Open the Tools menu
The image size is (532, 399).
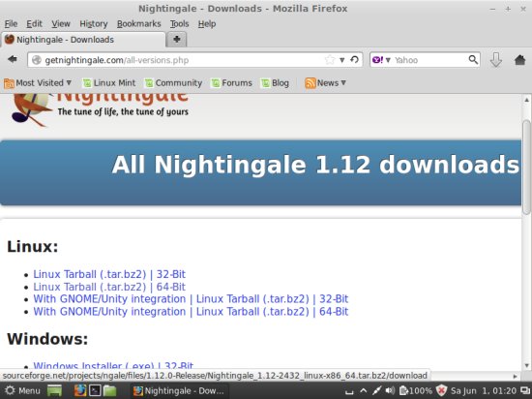click(x=179, y=24)
